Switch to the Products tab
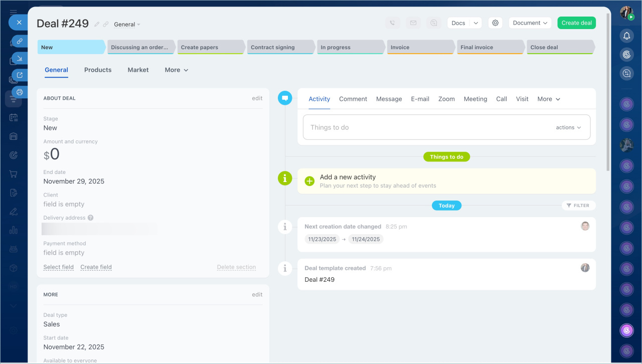The image size is (642, 364). [98, 70]
